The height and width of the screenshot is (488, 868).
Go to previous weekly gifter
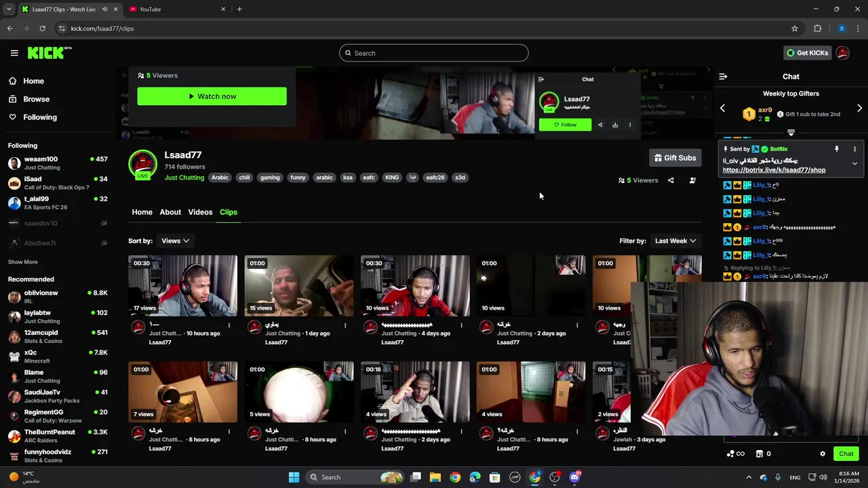(x=722, y=108)
